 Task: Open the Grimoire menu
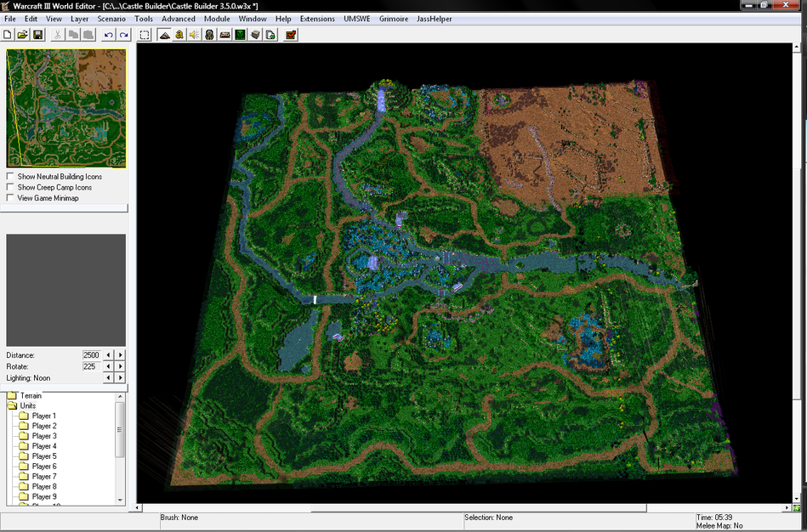[394, 19]
